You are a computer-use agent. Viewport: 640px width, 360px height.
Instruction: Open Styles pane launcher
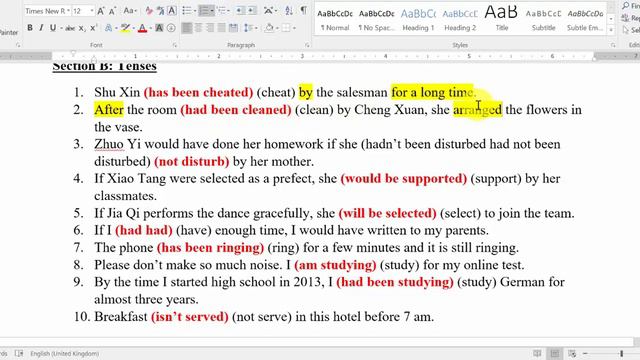[x=613, y=45]
